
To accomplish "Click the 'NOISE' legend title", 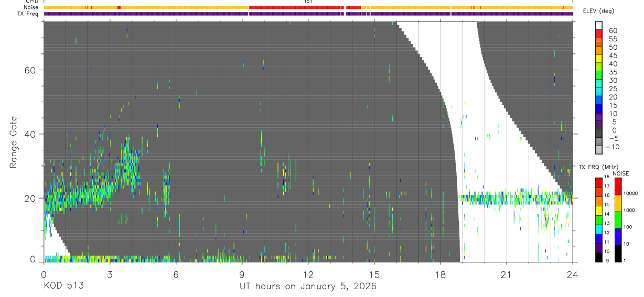I will tap(620, 173).
